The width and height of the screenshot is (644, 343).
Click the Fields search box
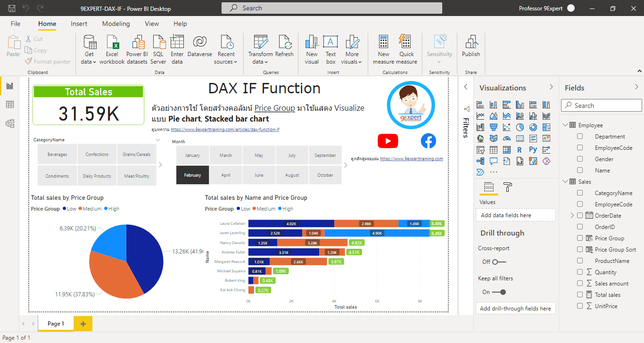coord(601,105)
